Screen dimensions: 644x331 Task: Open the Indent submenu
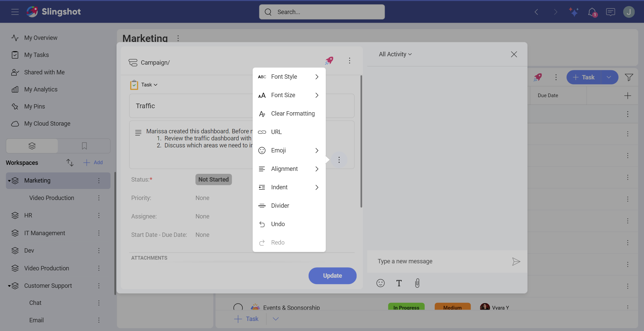[x=289, y=187]
